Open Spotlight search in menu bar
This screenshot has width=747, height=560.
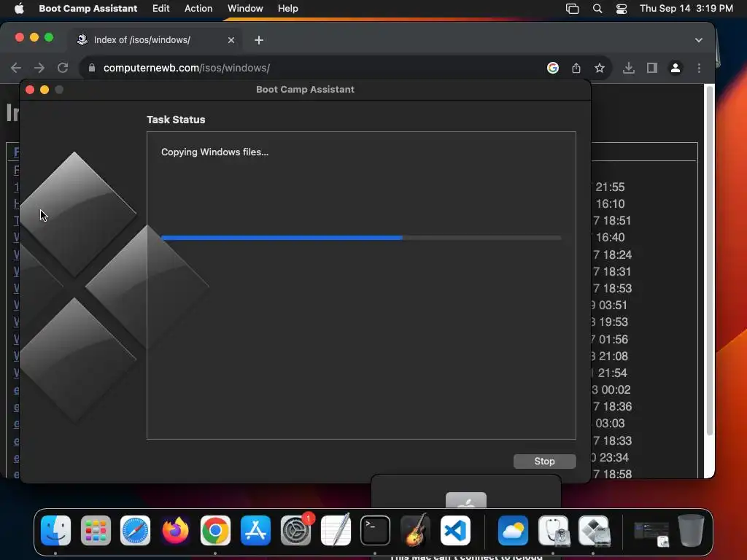[x=597, y=9]
